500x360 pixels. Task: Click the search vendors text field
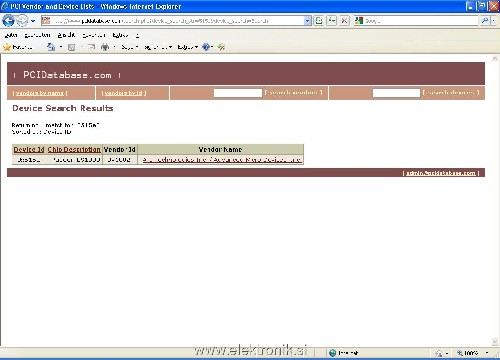point(238,93)
